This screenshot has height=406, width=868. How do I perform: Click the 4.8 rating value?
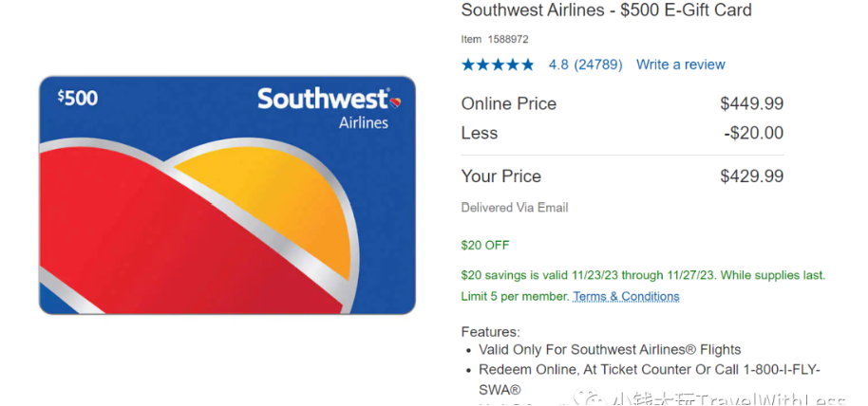(x=558, y=65)
